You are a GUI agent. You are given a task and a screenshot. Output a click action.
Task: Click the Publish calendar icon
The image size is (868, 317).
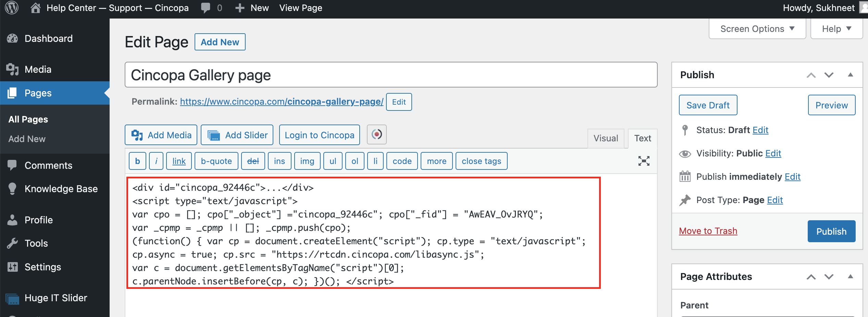tap(685, 177)
